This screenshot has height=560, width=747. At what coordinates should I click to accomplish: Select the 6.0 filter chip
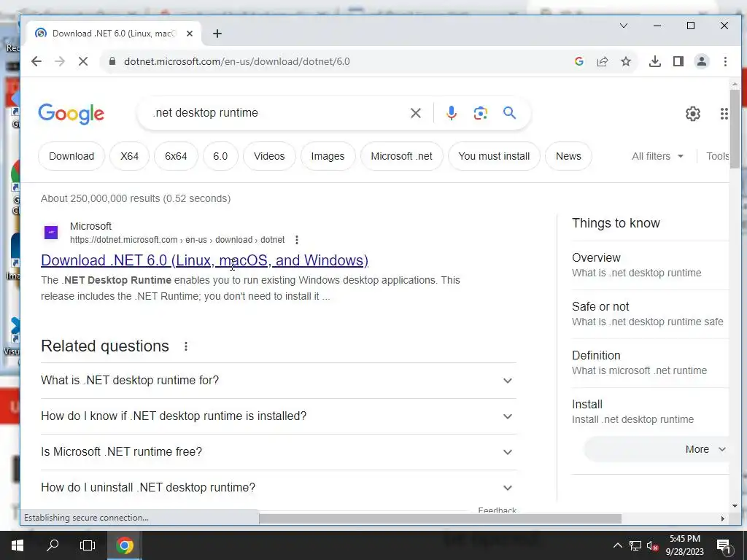(220, 156)
